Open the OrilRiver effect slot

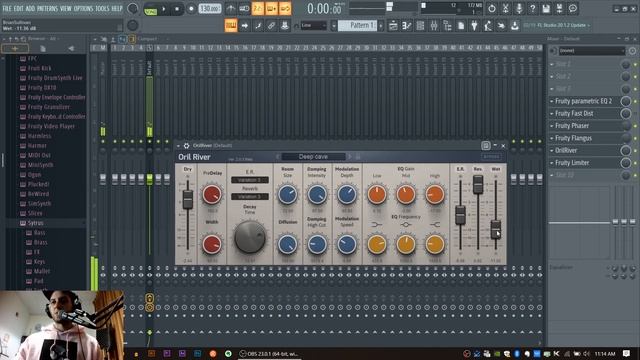[584, 151]
